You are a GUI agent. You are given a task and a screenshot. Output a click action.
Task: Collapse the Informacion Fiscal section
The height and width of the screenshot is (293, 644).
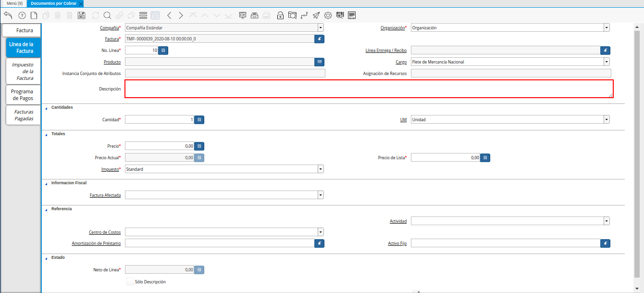(46, 184)
